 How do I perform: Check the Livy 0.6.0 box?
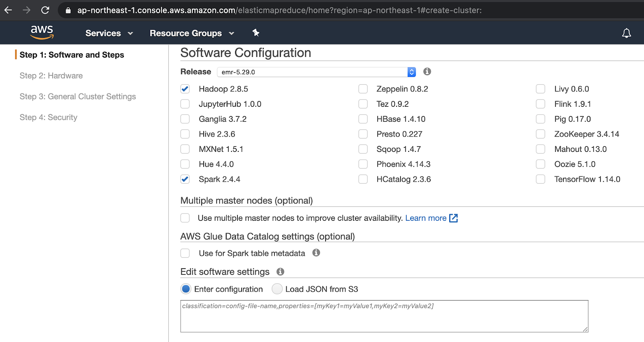[x=541, y=89]
